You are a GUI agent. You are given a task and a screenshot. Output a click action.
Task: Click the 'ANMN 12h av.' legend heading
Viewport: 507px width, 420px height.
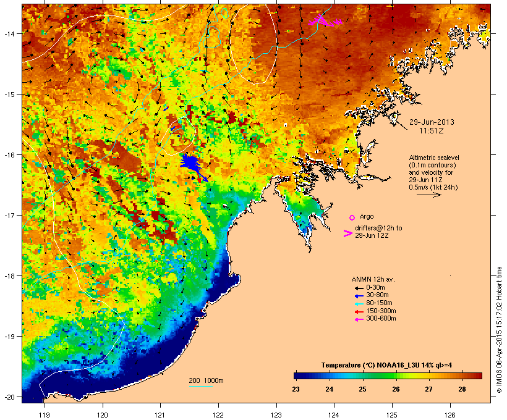click(373, 279)
